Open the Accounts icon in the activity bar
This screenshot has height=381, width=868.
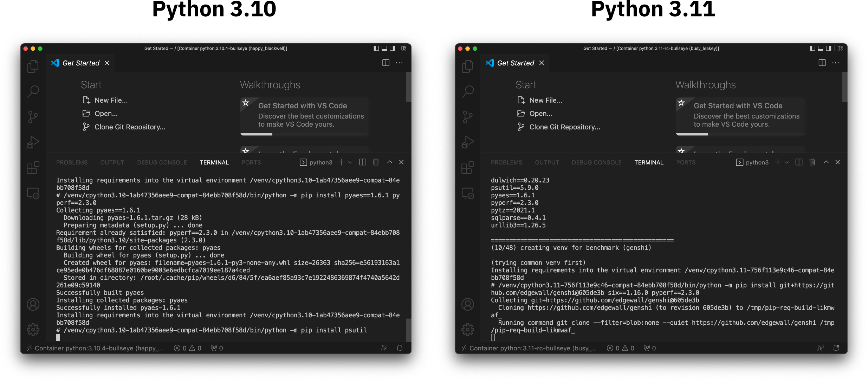click(x=33, y=304)
